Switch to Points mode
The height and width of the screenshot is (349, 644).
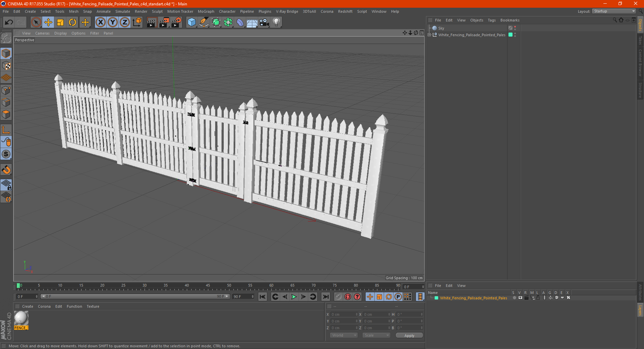click(x=6, y=90)
